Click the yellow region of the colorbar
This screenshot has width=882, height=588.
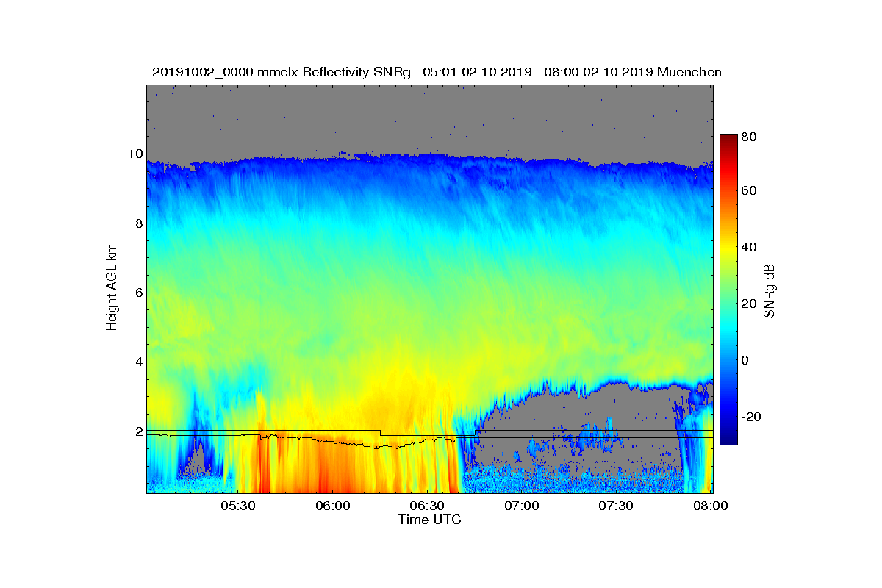coord(728,250)
